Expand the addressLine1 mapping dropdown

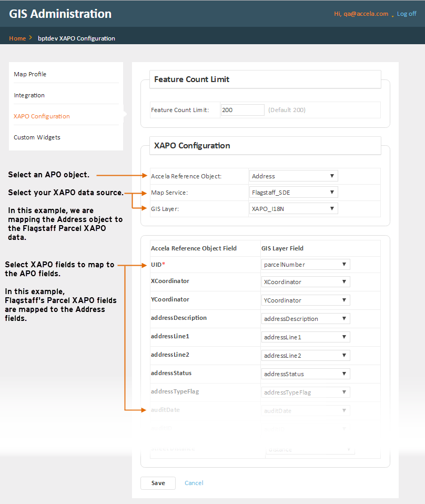point(306,337)
